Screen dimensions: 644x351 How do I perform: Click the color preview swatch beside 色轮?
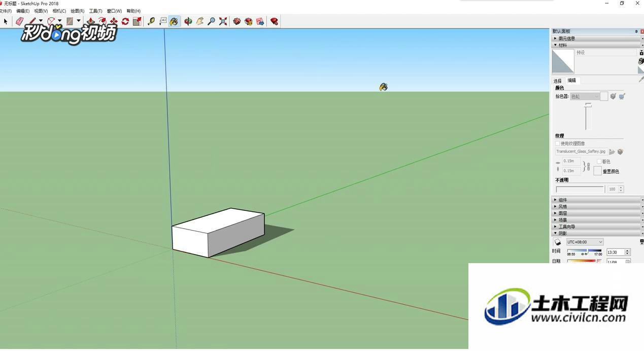tap(604, 97)
